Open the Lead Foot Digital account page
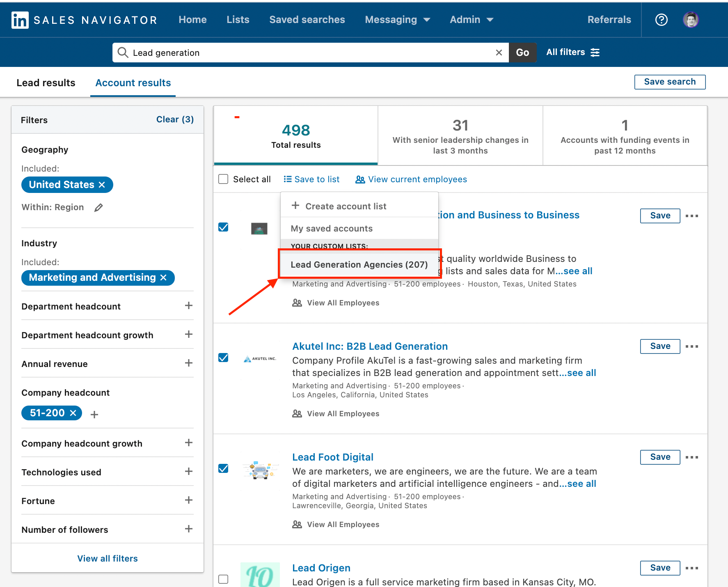Viewport: 728px width, 587px height. click(x=333, y=457)
